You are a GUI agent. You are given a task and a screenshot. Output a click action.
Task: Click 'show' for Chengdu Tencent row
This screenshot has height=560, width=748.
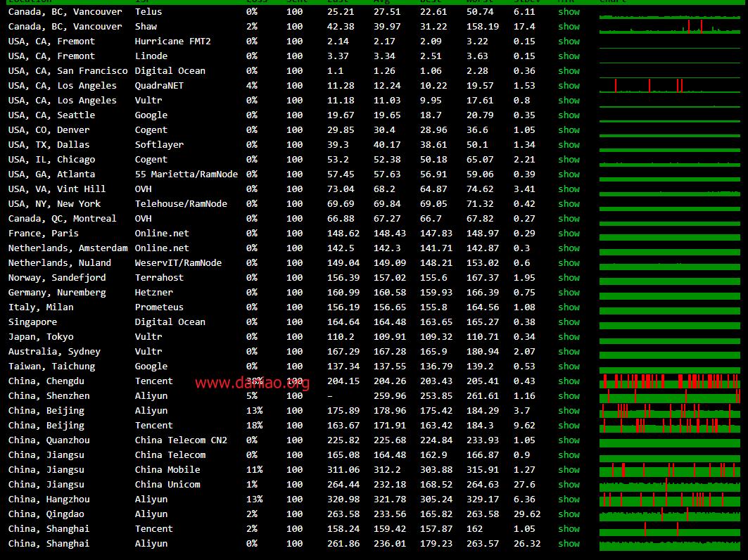click(569, 381)
